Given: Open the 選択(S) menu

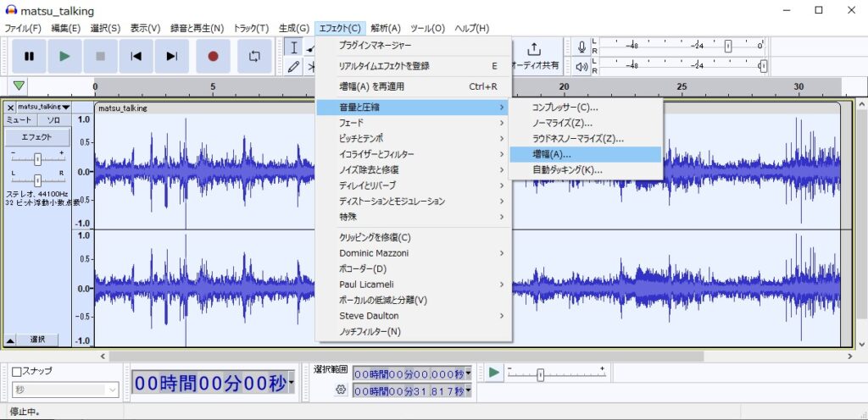Looking at the screenshot, I should coord(105,28).
